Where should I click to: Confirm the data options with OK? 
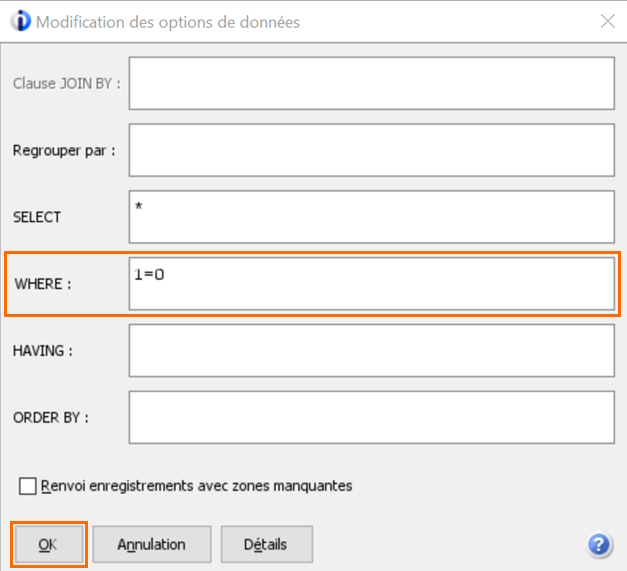49,544
